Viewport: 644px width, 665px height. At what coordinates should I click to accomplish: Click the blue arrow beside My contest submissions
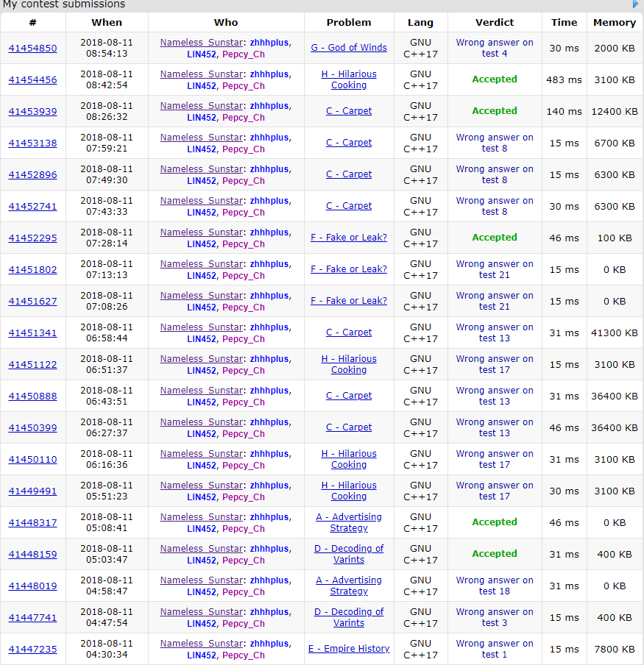[x=635, y=4]
